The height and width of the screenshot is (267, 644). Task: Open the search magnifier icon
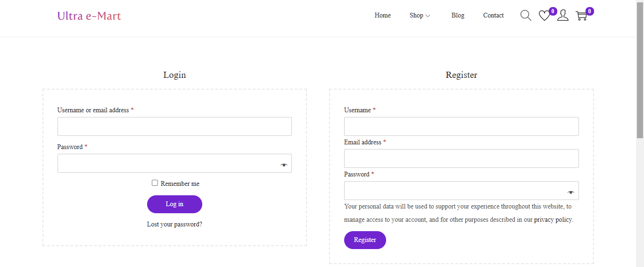[526, 16]
